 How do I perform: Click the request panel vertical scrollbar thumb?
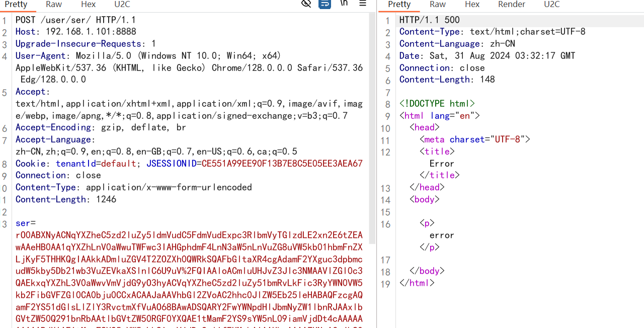click(x=372, y=129)
